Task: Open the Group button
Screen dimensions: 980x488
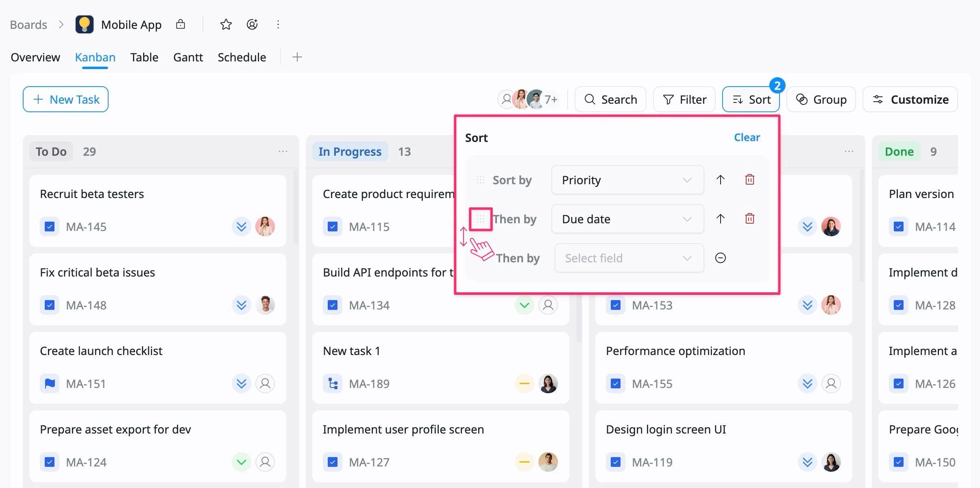Action: [821, 99]
